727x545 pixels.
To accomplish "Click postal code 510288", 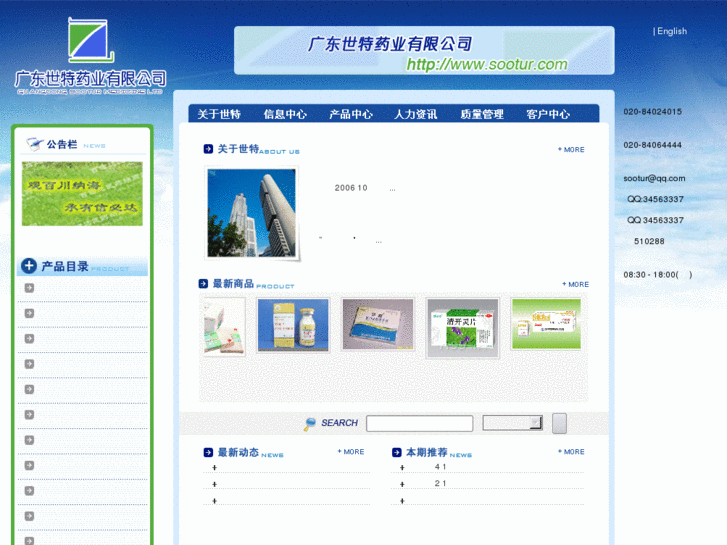I will pyautogui.click(x=649, y=241).
